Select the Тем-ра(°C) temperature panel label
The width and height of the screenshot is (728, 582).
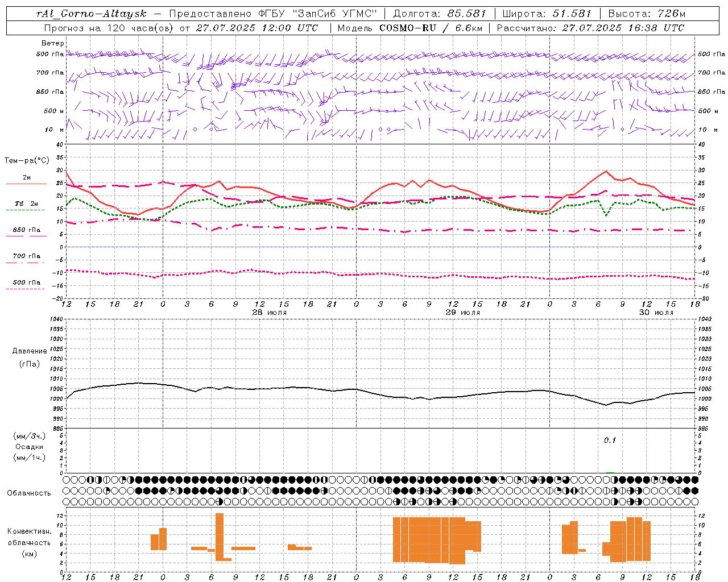coord(27,161)
